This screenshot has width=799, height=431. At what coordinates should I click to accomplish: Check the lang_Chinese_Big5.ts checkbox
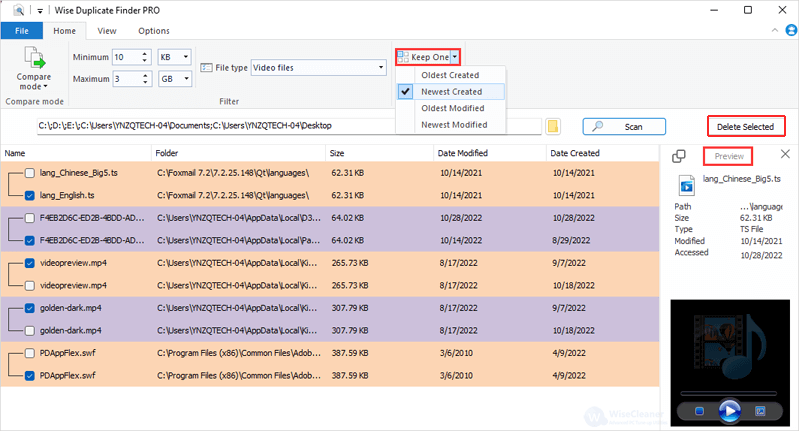(30, 173)
